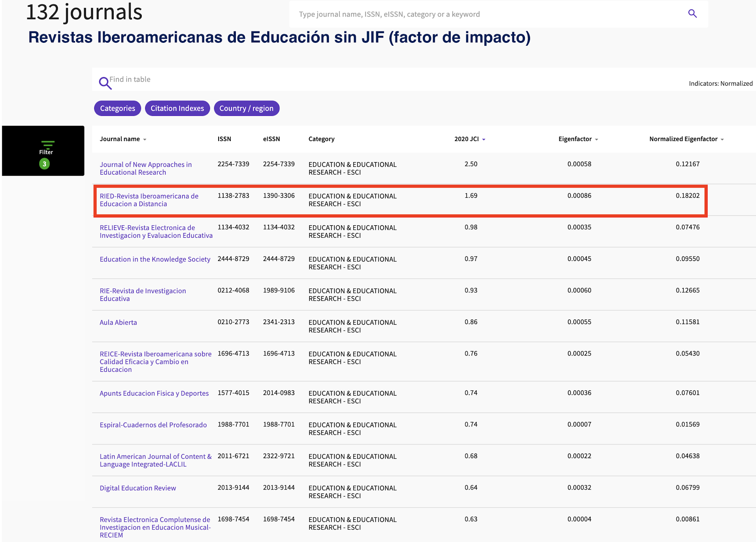Open the Citation Indexes filter pill

(177, 108)
